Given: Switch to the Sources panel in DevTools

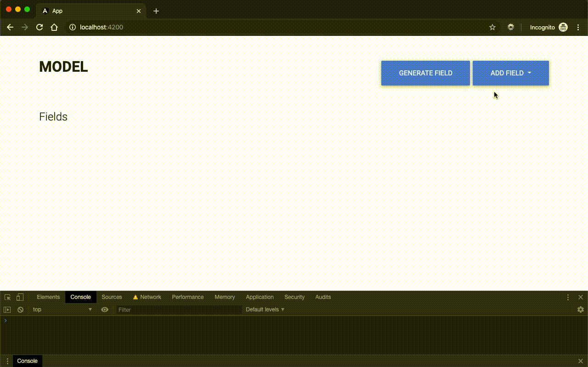Looking at the screenshot, I should (112, 297).
